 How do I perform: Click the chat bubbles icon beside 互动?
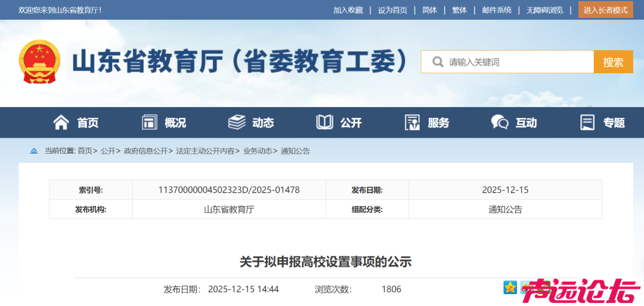click(500, 122)
